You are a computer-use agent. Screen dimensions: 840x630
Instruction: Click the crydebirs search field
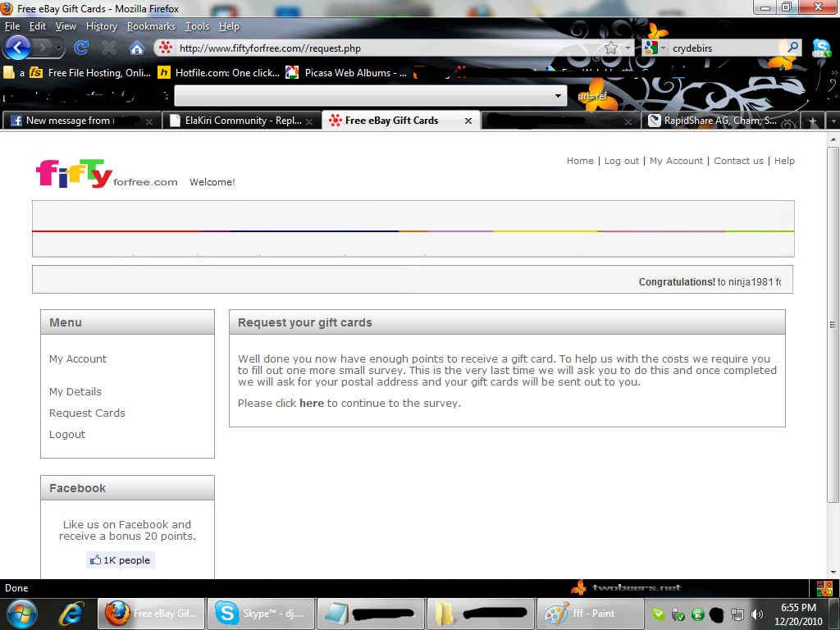(x=727, y=48)
